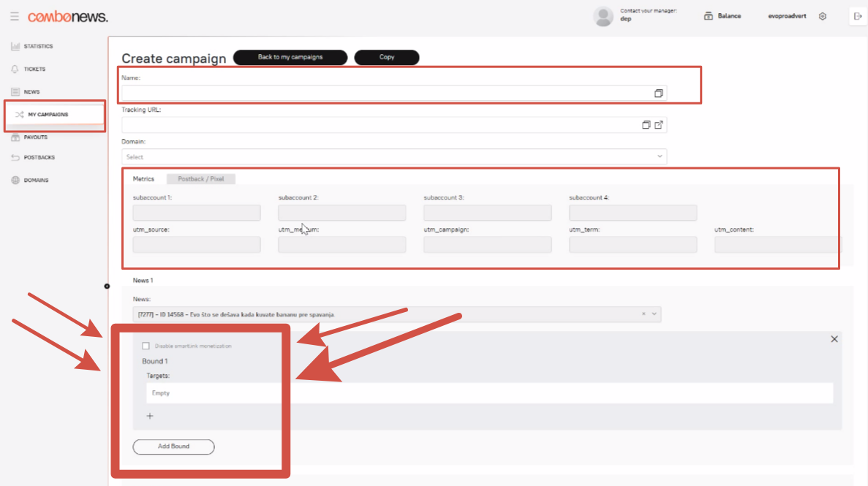868x486 pixels.
Task: Click the plus icon to add target
Action: tap(150, 416)
